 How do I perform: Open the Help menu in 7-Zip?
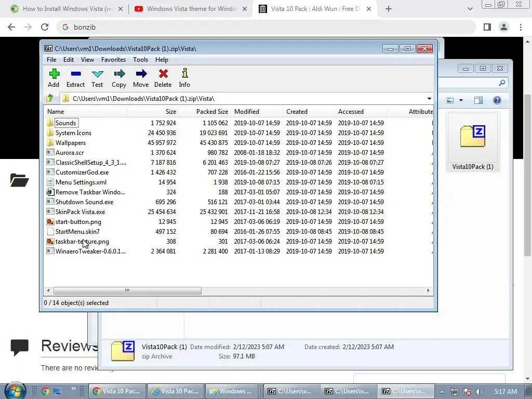(162, 60)
